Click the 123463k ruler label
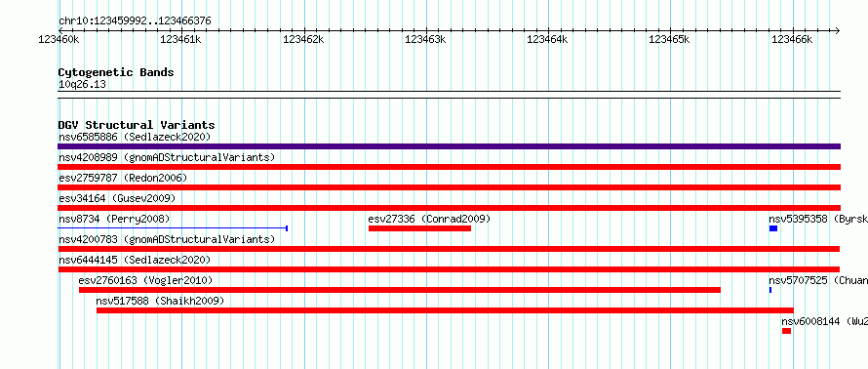Viewport: 868px width, 369px height. (x=425, y=39)
